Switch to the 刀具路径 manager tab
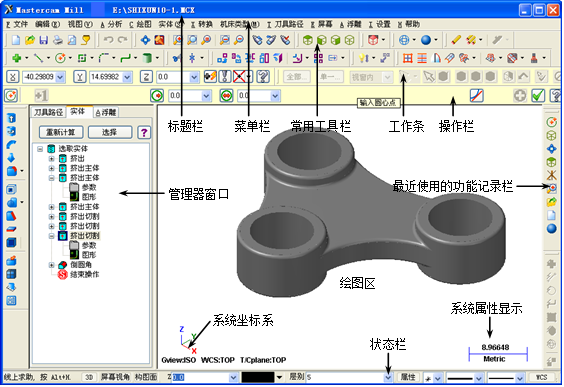The width and height of the screenshot is (564, 387). pos(48,113)
